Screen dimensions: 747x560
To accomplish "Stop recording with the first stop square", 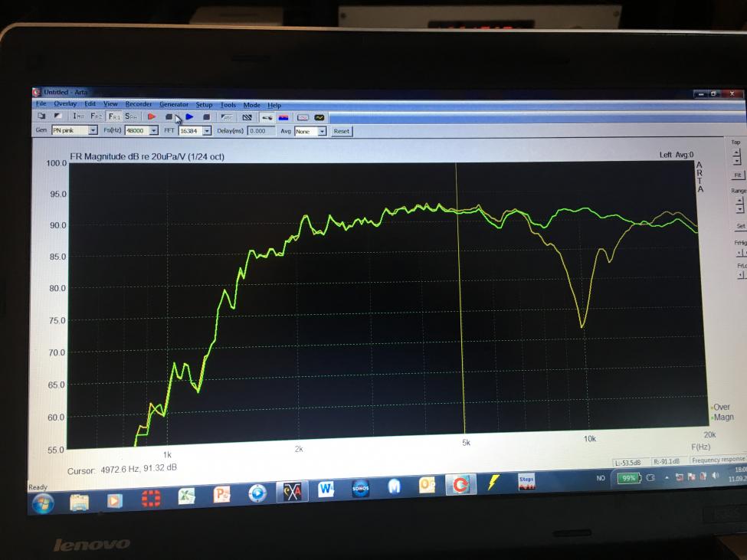I will coord(169,116).
